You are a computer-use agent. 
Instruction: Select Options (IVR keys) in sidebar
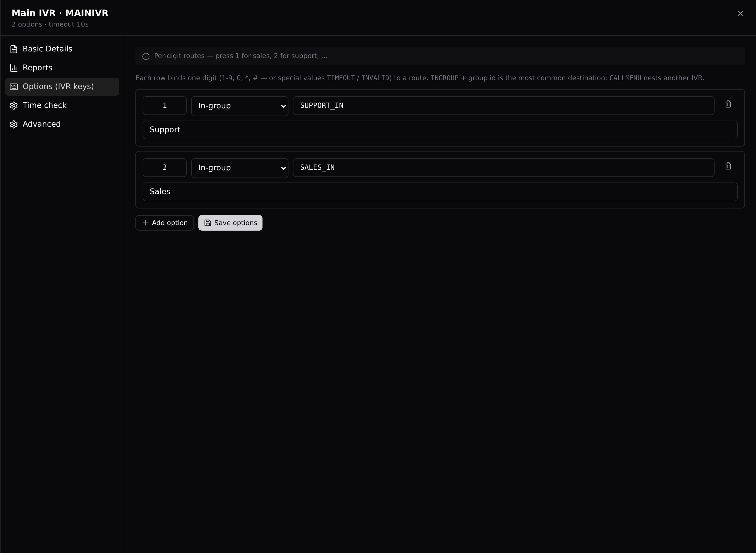click(x=62, y=87)
